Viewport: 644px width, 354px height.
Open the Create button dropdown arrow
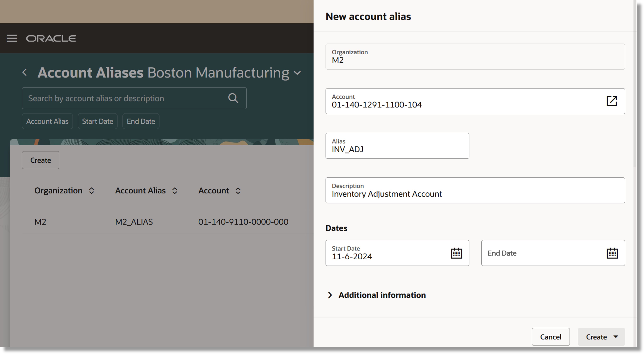click(x=616, y=337)
